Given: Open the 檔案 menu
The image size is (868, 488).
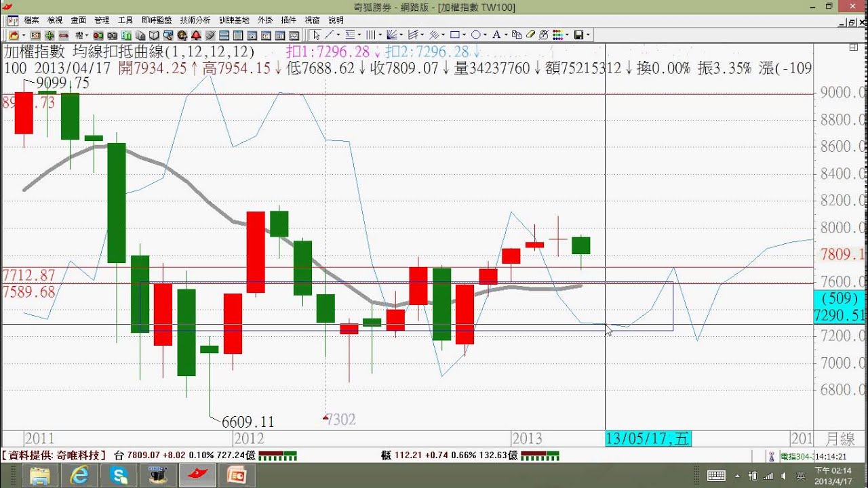Looking at the screenshot, I should [x=31, y=20].
